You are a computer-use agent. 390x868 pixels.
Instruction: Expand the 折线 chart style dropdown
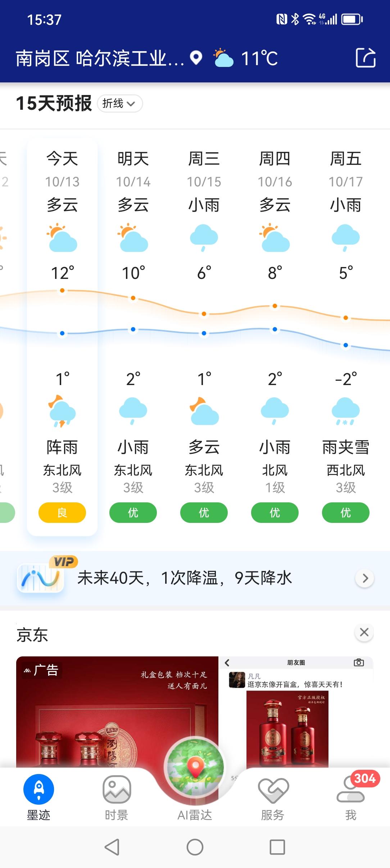[119, 104]
